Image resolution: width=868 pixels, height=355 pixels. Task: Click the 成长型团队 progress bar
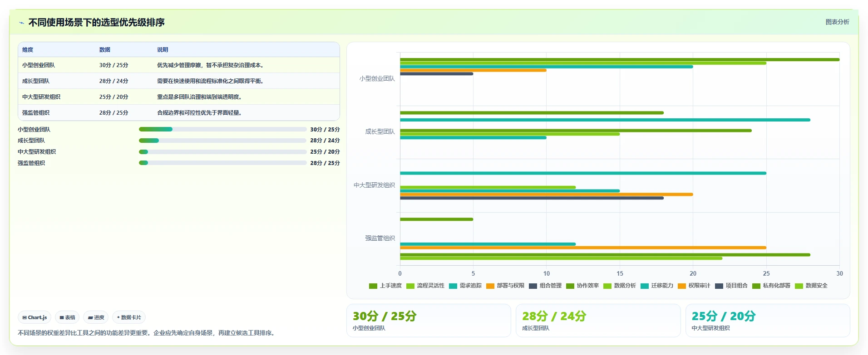(x=222, y=141)
